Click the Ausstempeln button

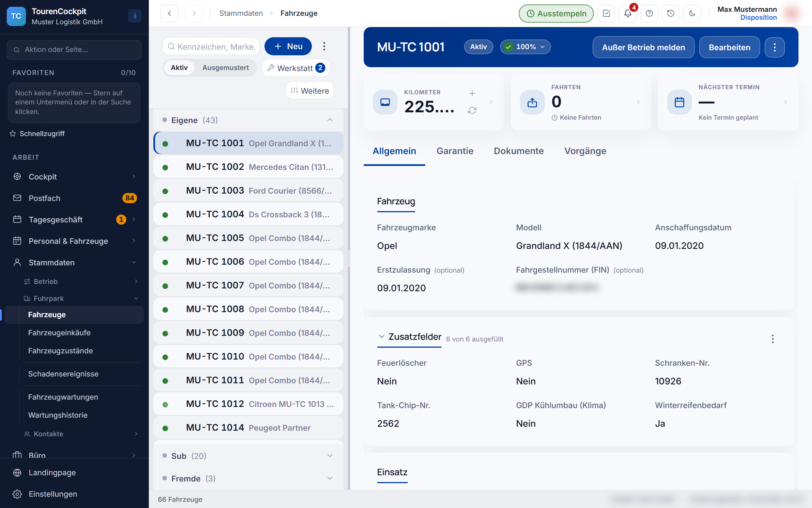point(556,14)
